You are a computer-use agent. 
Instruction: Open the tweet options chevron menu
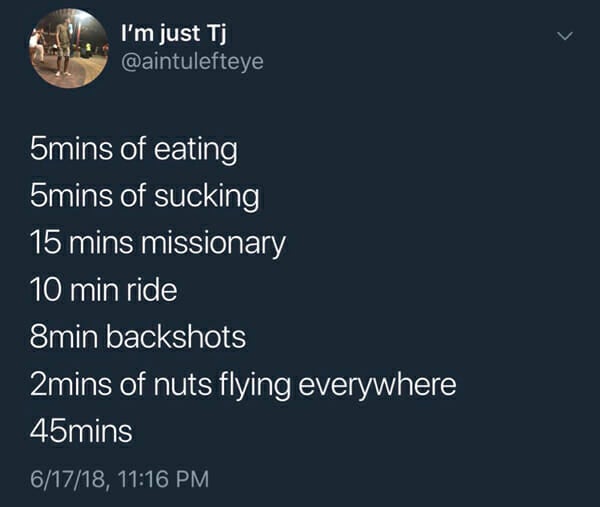[x=565, y=36]
